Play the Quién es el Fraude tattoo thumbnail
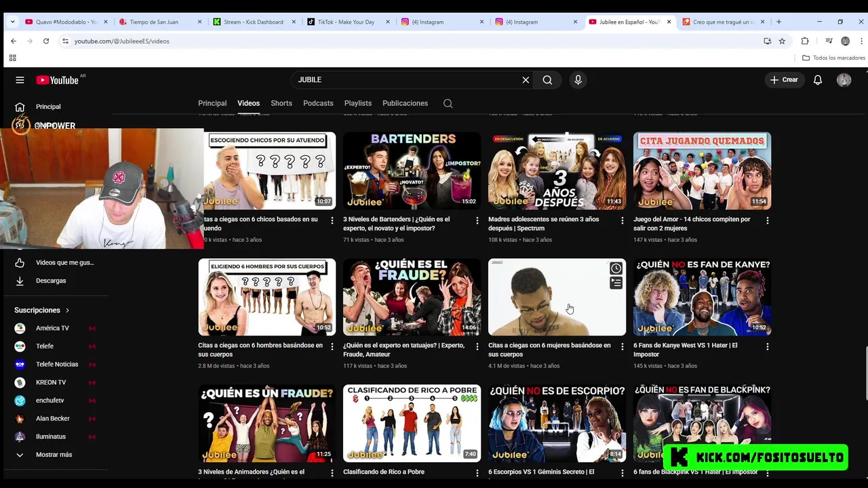The image size is (868, 488). (412, 297)
